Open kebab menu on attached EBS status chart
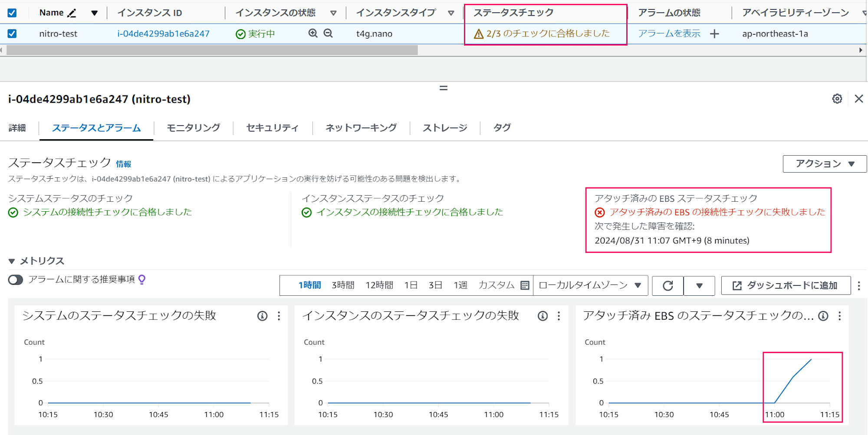This screenshot has height=435, width=868. pyautogui.click(x=840, y=316)
